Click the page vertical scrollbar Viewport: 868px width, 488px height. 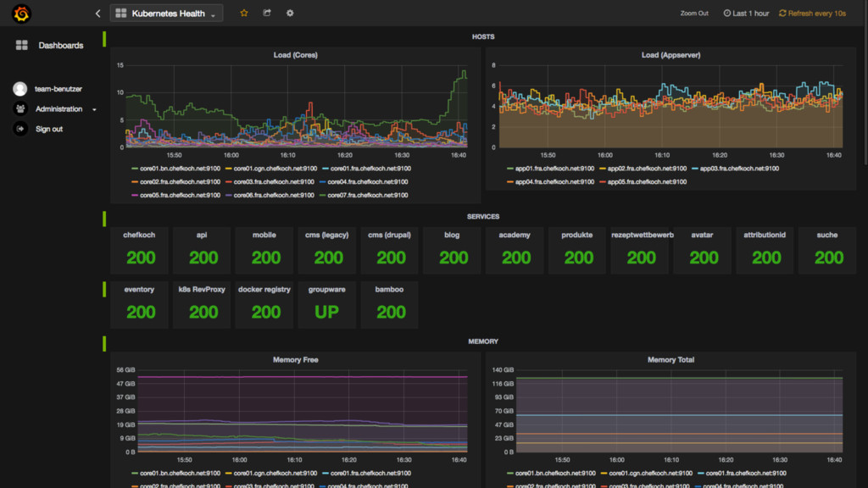point(865,83)
